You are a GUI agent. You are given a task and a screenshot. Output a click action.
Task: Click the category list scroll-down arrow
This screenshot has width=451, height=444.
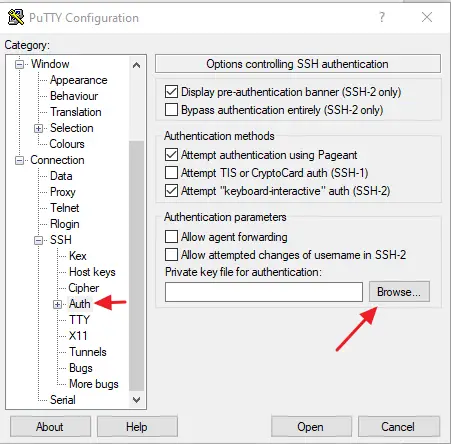136,399
